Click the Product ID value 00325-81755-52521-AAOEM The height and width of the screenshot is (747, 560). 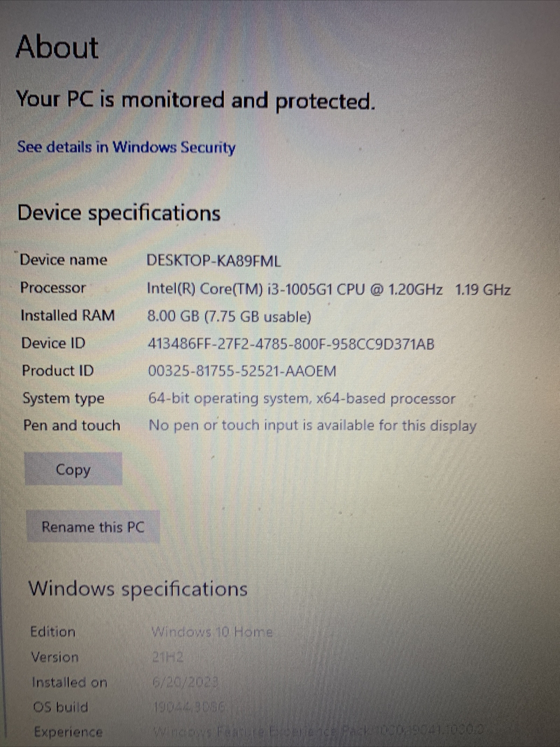(x=242, y=371)
